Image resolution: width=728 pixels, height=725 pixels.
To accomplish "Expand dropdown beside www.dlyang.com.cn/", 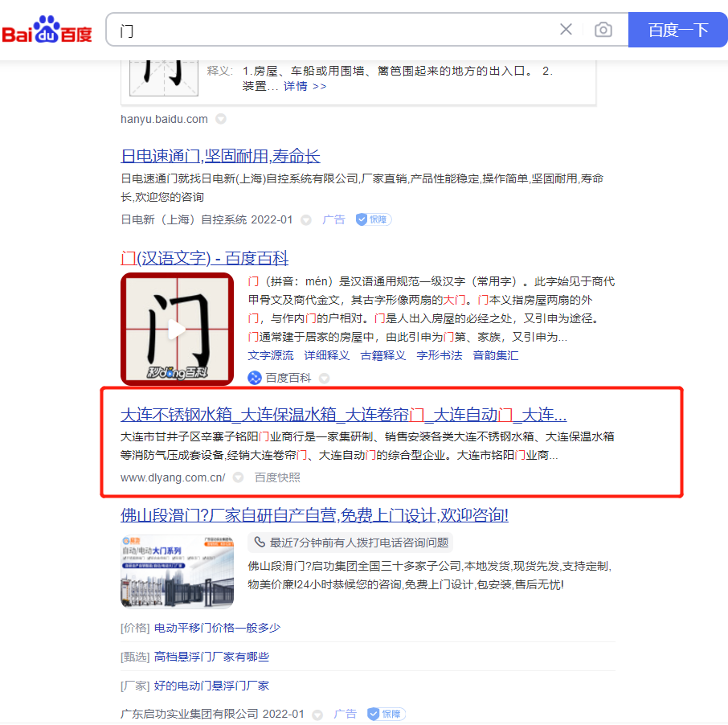I will click(x=238, y=477).
